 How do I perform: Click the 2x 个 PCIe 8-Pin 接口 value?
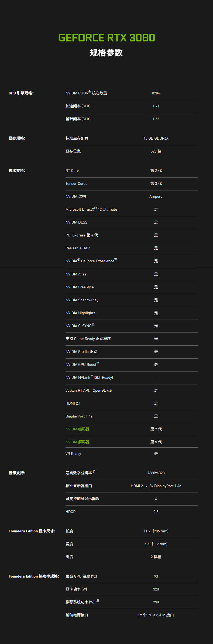pyautogui.click(x=156, y=615)
